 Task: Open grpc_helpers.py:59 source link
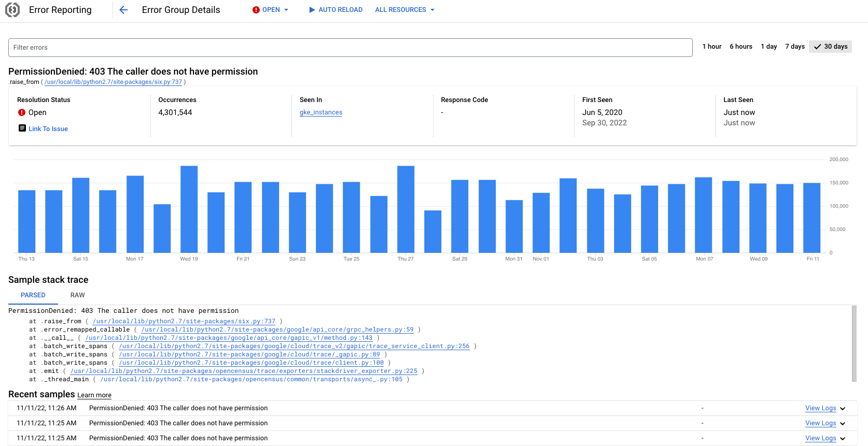(x=277, y=329)
